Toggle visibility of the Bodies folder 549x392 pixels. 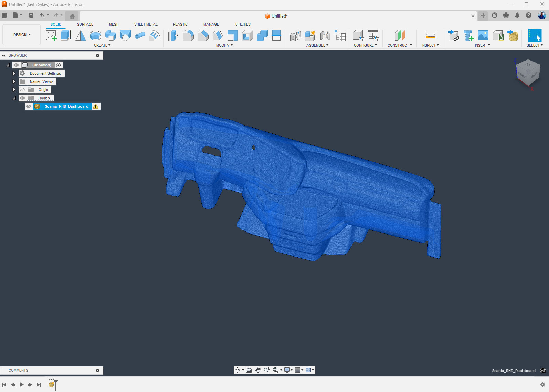[22, 98]
